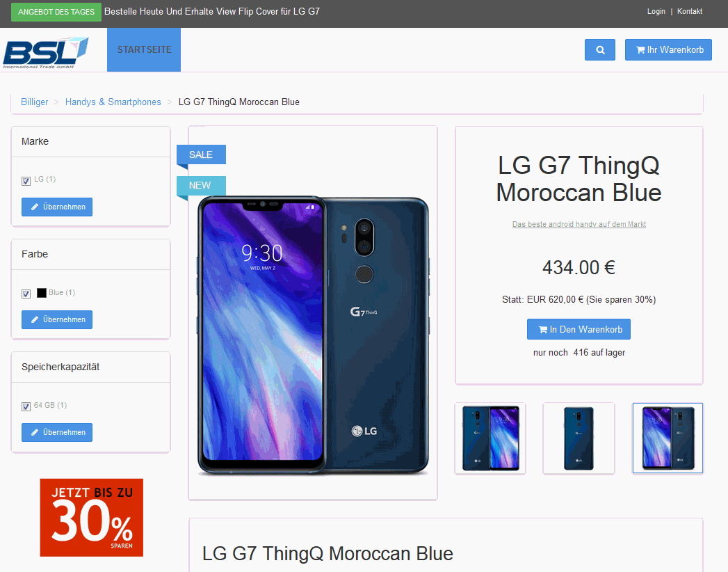This screenshot has width=728, height=572.
Task: Apply Marke filter with Übernehmen
Action: click(x=57, y=207)
